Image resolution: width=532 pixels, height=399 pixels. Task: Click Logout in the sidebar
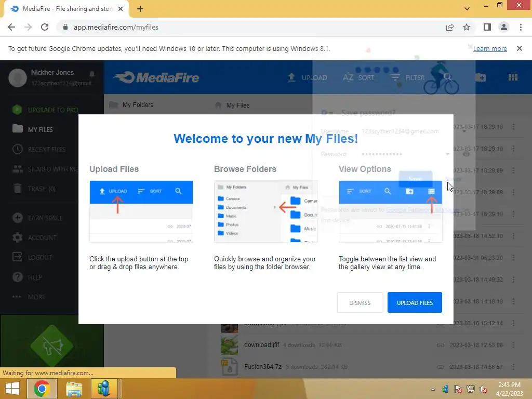click(x=32, y=257)
